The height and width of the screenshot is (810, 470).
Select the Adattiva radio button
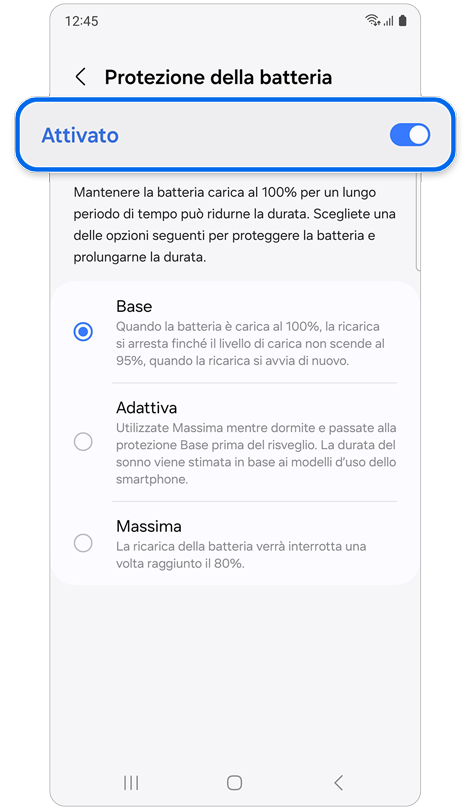[x=83, y=442]
